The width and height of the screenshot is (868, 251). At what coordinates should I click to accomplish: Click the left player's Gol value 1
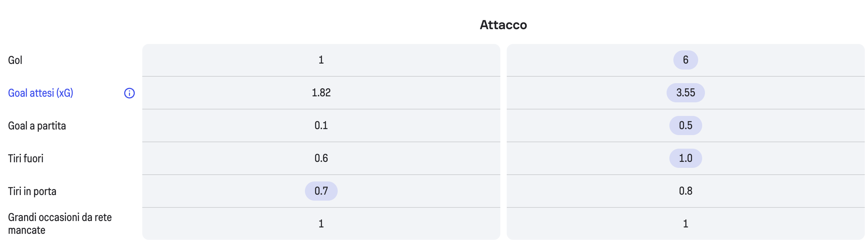pos(321,60)
